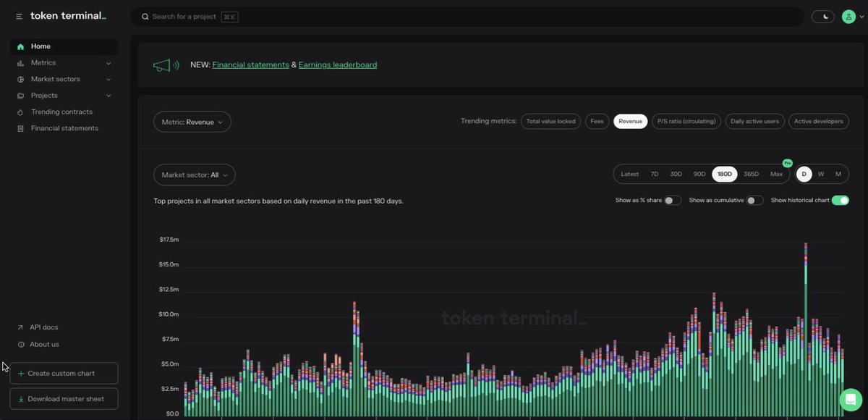868x420 pixels.
Task: Click the token terminal logo
Action: tap(68, 16)
